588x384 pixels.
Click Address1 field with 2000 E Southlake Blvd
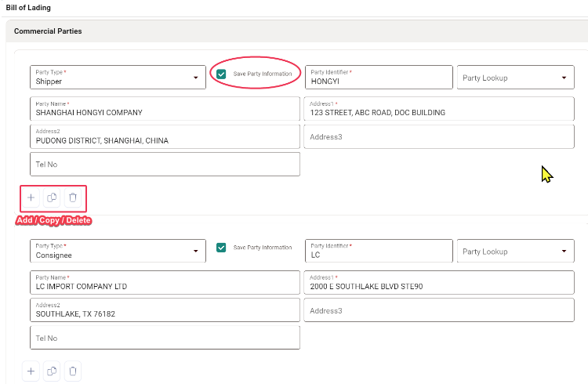click(439, 282)
